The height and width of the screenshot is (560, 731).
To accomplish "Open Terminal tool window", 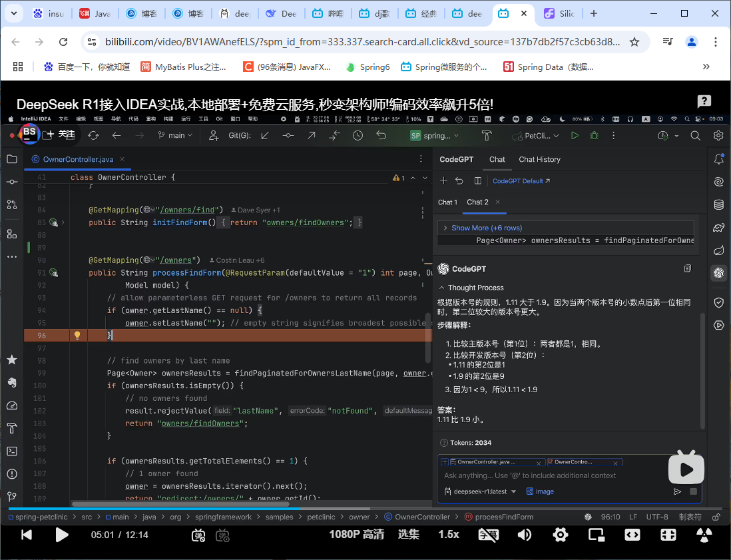I will click(12, 451).
